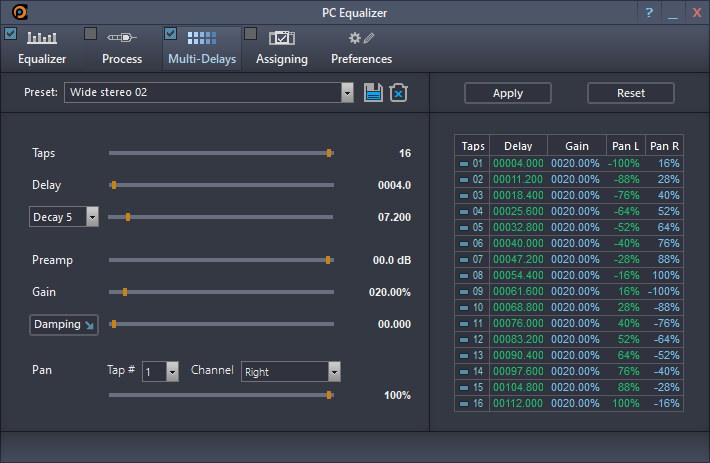Delete preset with the trash icon
This screenshot has width=710, height=463.
(398, 92)
